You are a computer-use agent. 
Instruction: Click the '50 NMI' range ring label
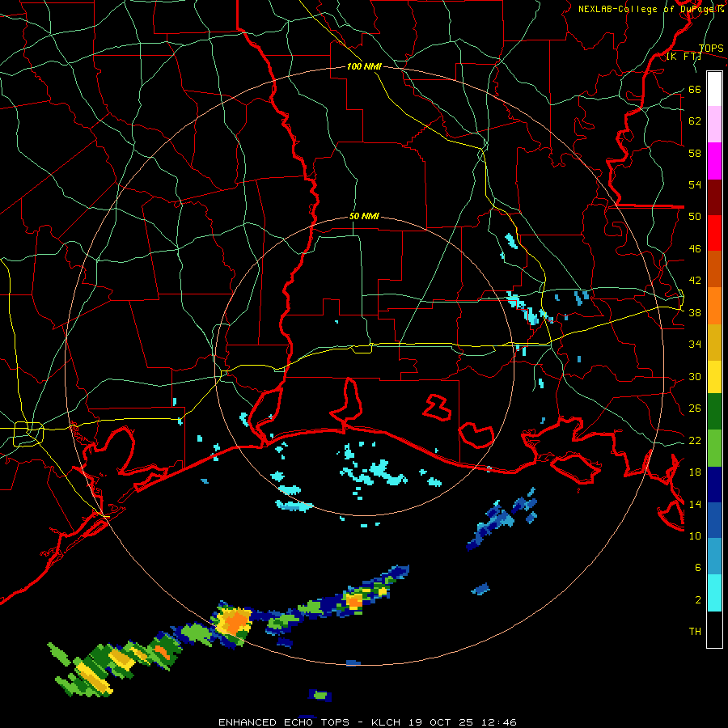(364, 216)
